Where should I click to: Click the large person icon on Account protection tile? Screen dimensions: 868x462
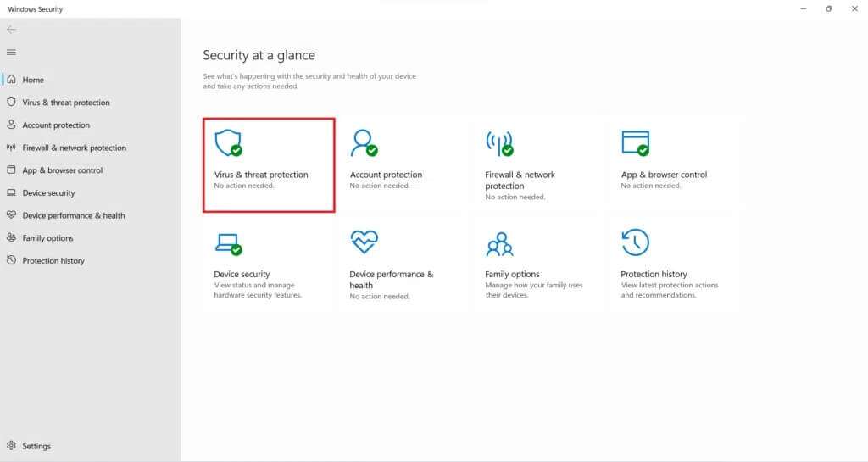[x=364, y=142]
